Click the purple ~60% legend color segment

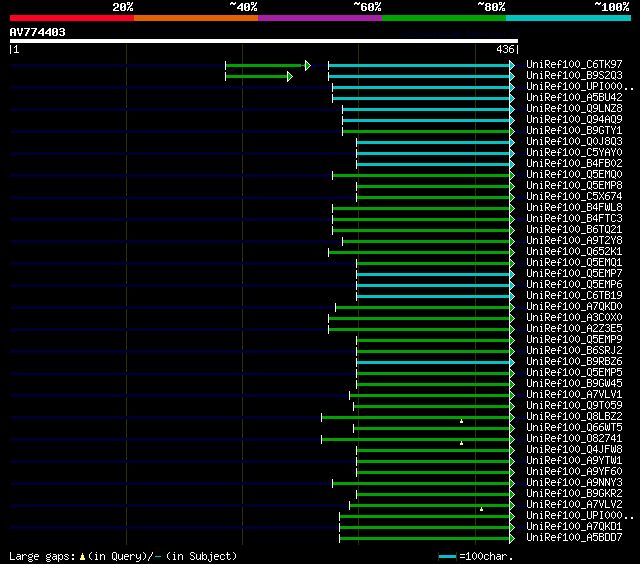pos(320,18)
